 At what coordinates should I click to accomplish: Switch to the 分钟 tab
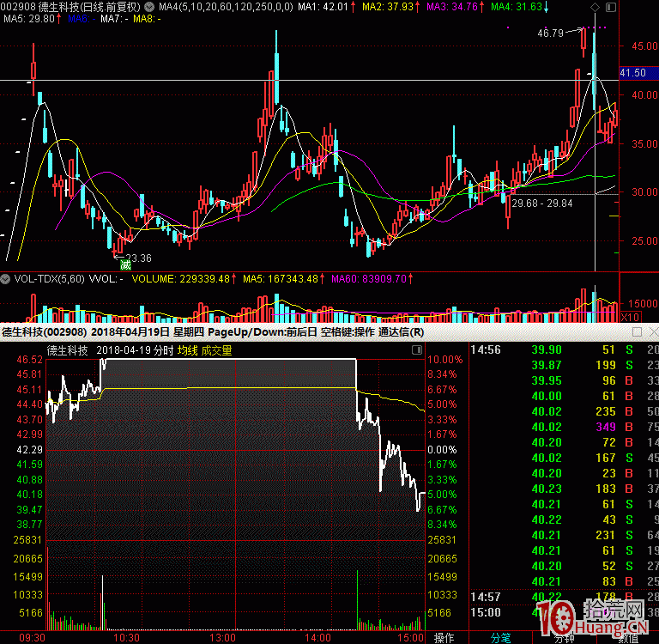(564, 638)
